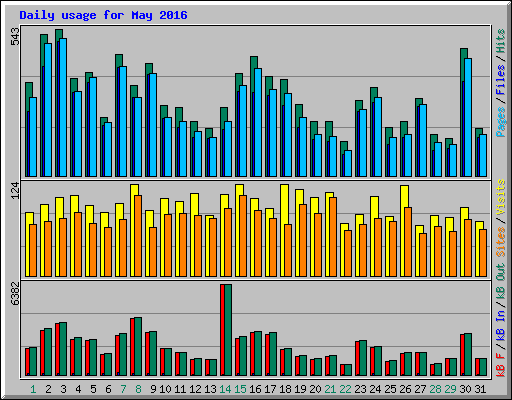The image size is (512, 400).
Task: Click the day 3 green kB Out bar
Action: pos(63,349)
